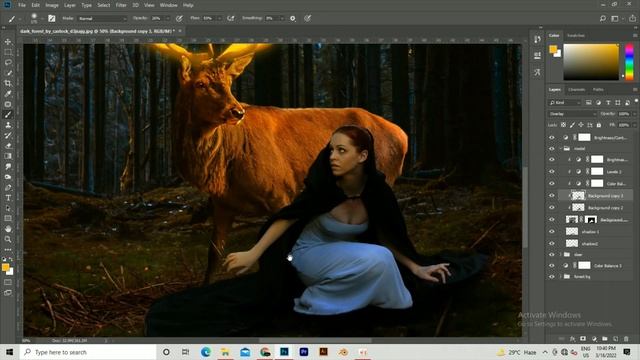This screenshot has width=640, height=360.
Task: Create a new group folder icon
Action: coord(604,339)
